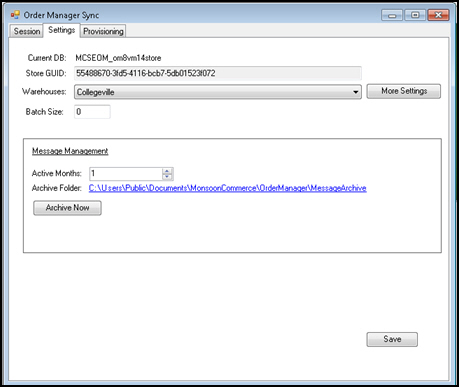Expand the Warehouses dropdown arrow
Screen dimensions: 459x387
tap(356, 92)
